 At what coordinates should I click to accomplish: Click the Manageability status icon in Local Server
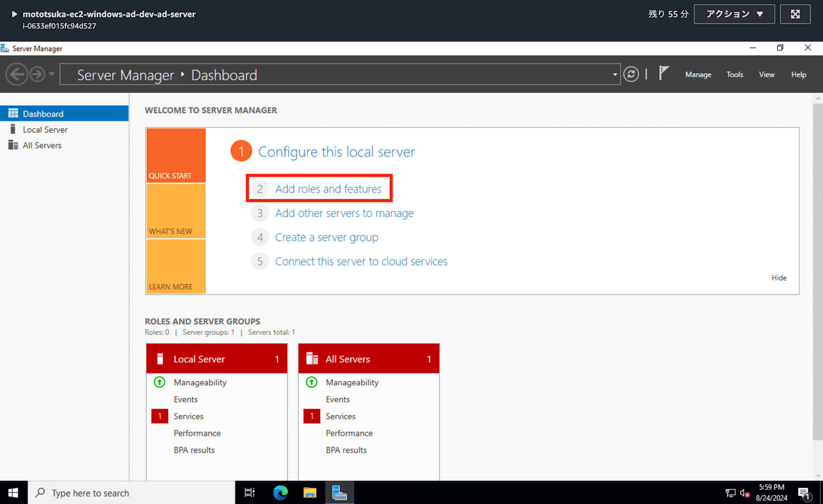(159, 382)
